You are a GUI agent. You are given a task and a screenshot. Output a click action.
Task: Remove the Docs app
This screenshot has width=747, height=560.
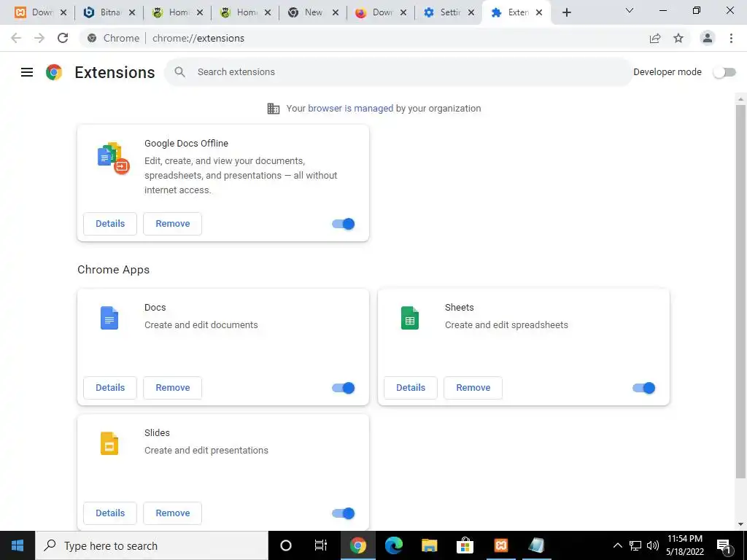click(x=172, y=388)
